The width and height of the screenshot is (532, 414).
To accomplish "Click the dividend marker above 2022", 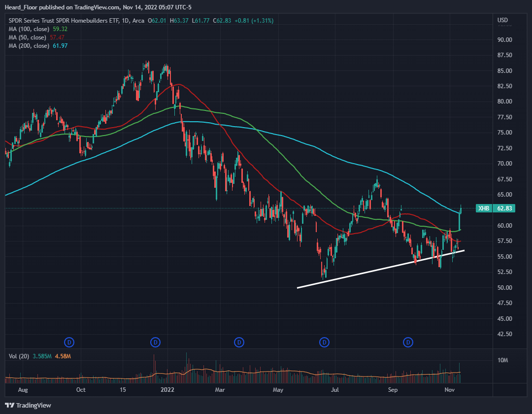I will click(155, 343).
